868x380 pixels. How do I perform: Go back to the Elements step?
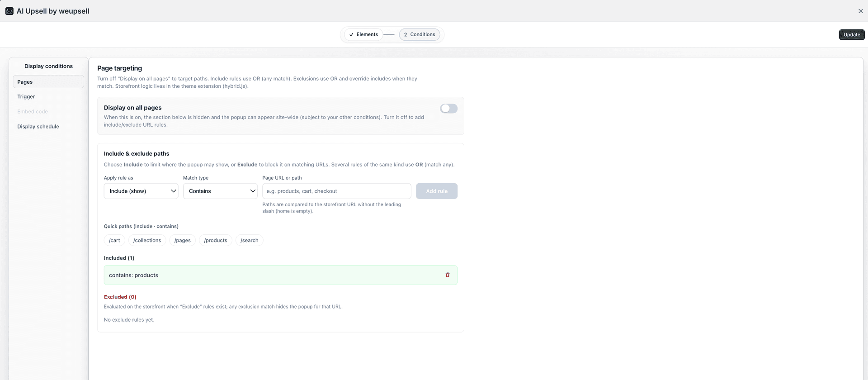coord(363,34)
